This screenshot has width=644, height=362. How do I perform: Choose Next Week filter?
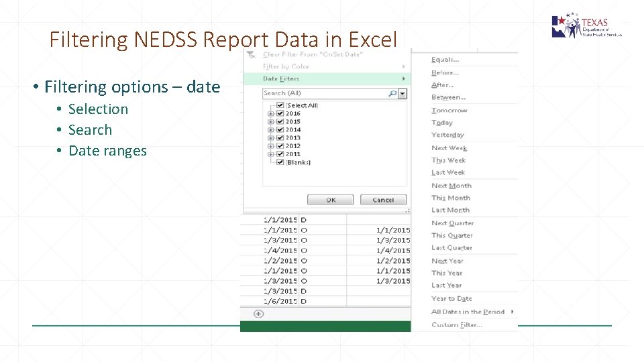pyautogui.click(x=449, y=147)
